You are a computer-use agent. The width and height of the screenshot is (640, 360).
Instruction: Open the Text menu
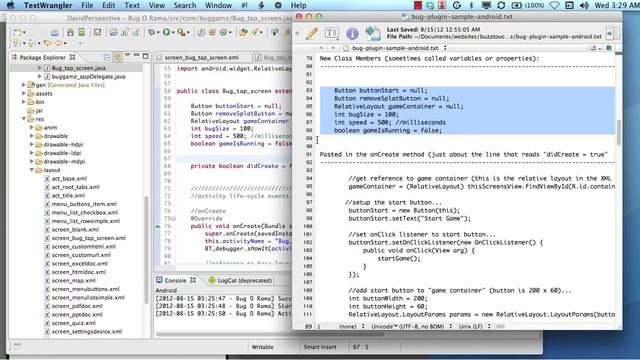[x=132, y=5]
